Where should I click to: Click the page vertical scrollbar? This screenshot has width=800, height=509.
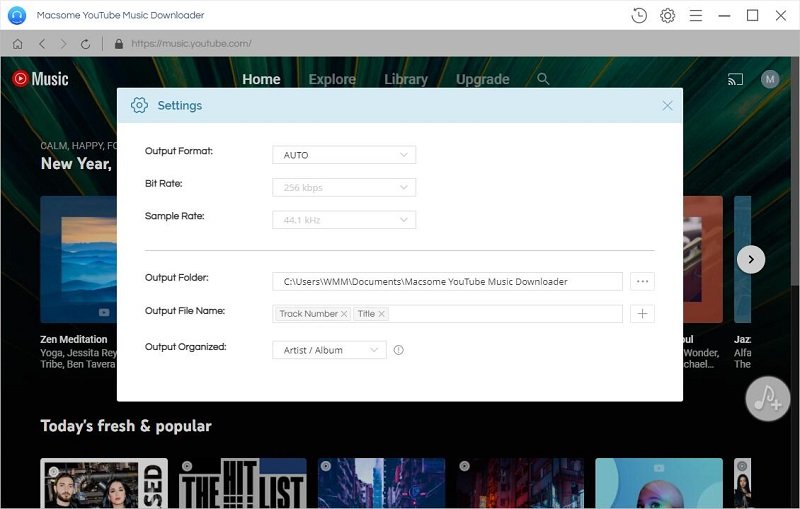(795, 173)
